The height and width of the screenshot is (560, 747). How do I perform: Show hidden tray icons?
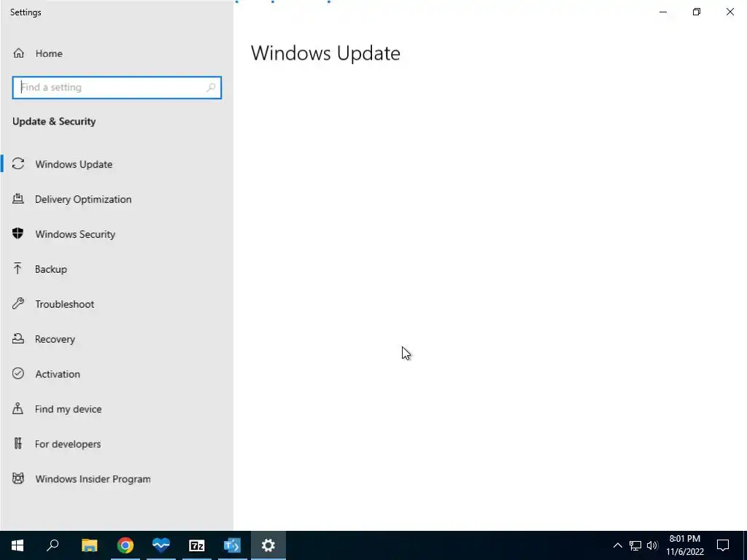pyautogui.click(x=617, y=545)
